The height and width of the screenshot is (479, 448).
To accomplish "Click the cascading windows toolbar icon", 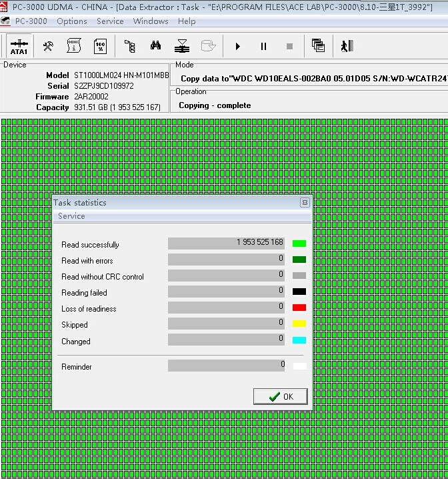I will tap(318, 46).
